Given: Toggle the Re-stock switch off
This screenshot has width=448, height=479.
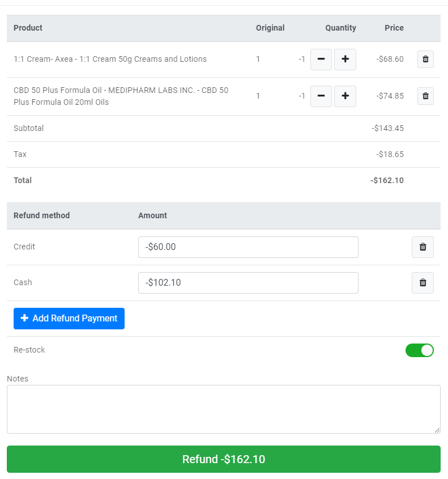Looking at the screenshot, I should point(420,350).
